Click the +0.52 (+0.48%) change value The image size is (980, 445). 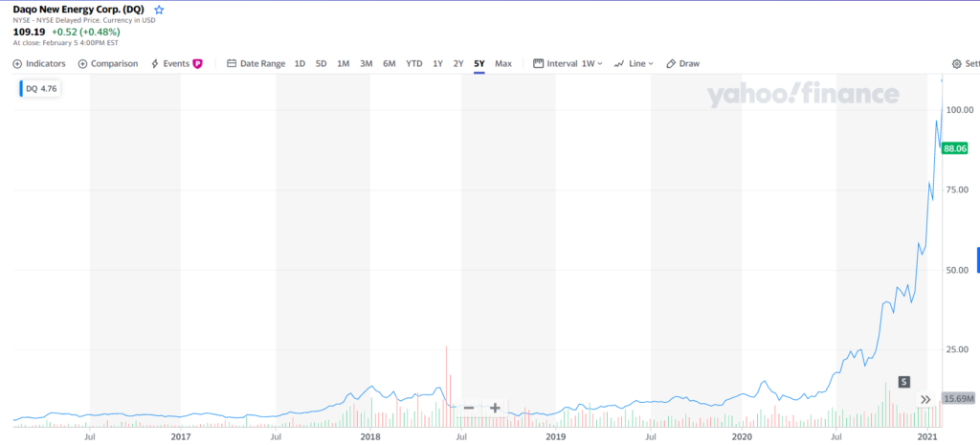pos(85,32)
